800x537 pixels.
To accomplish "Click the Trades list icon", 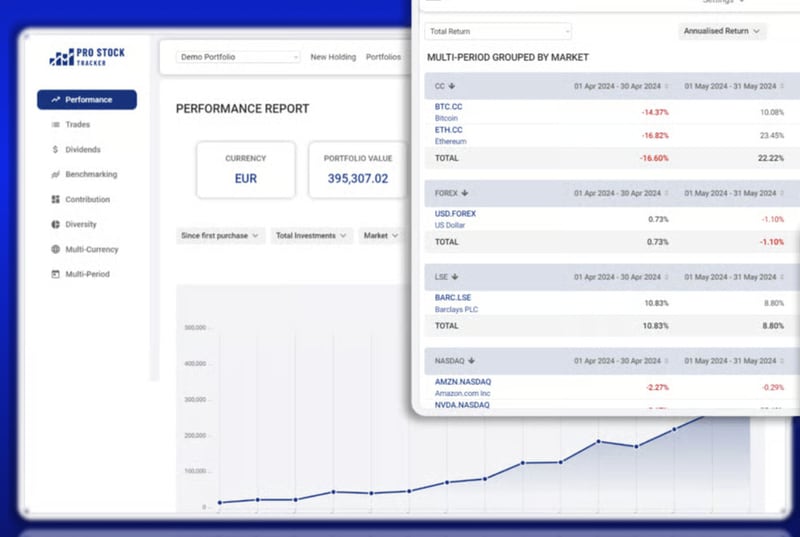I will point(56,125).
